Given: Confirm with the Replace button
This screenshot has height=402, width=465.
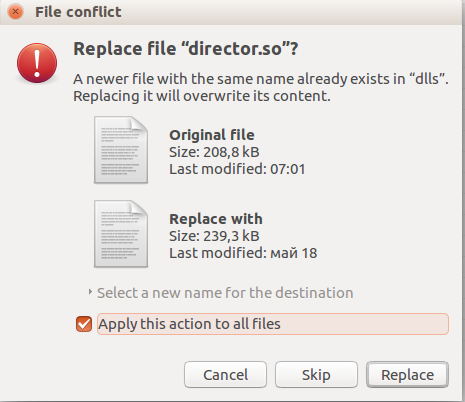Looking at the screenshot, I should click(x=407, y=375).
